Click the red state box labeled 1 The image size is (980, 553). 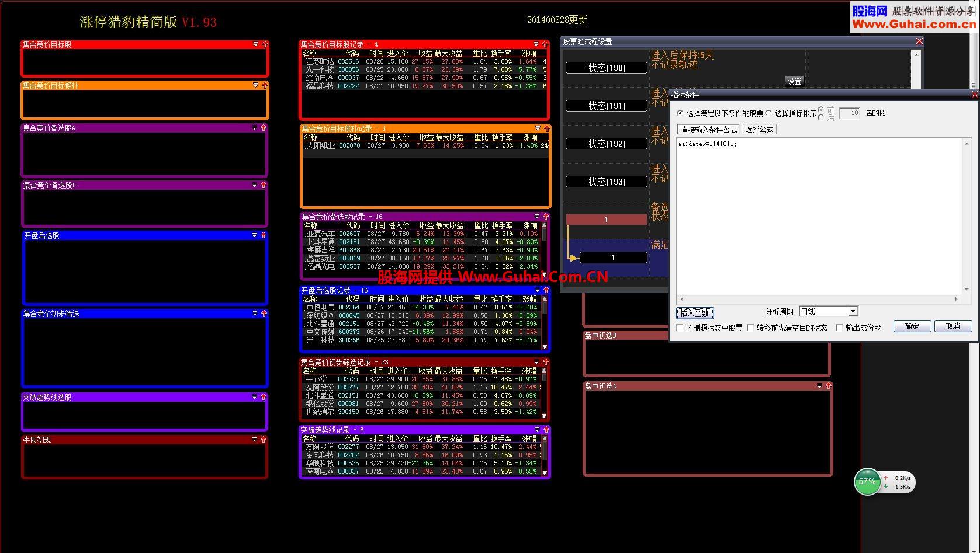click(607, 220)
